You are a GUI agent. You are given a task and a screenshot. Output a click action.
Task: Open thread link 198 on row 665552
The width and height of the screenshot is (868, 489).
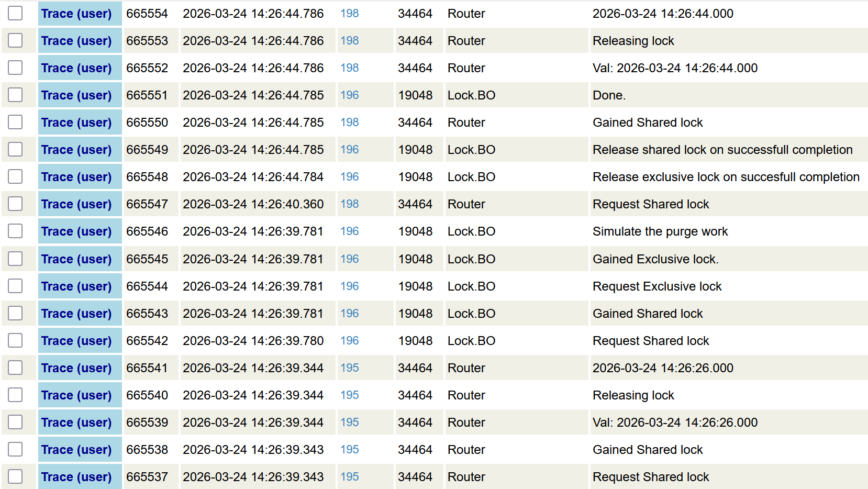349,68
